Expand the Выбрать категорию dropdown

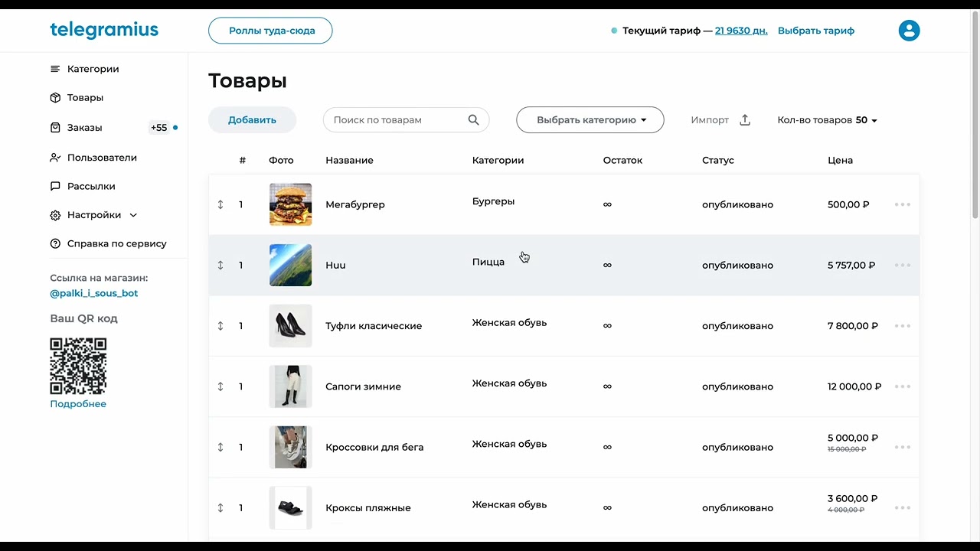coord(590,120)
